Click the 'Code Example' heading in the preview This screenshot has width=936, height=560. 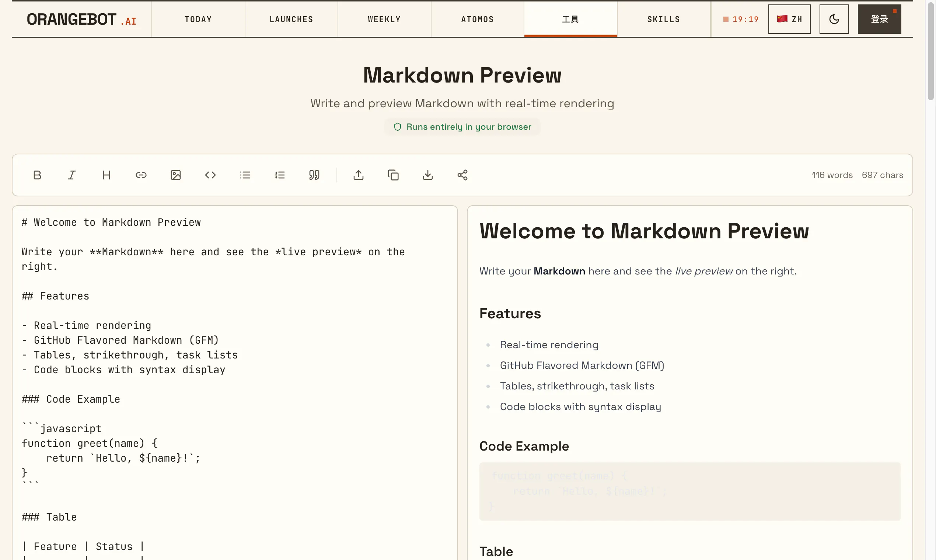(x=524, y=447)
